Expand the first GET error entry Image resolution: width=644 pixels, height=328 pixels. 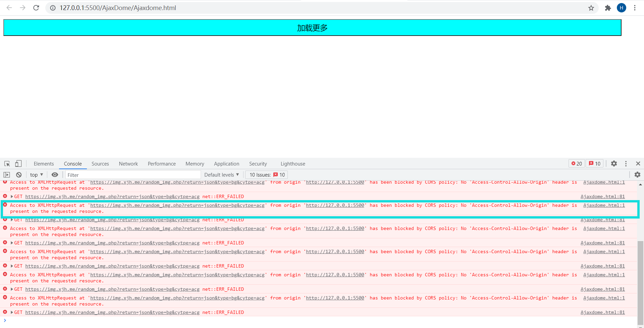tap(12, 196)
